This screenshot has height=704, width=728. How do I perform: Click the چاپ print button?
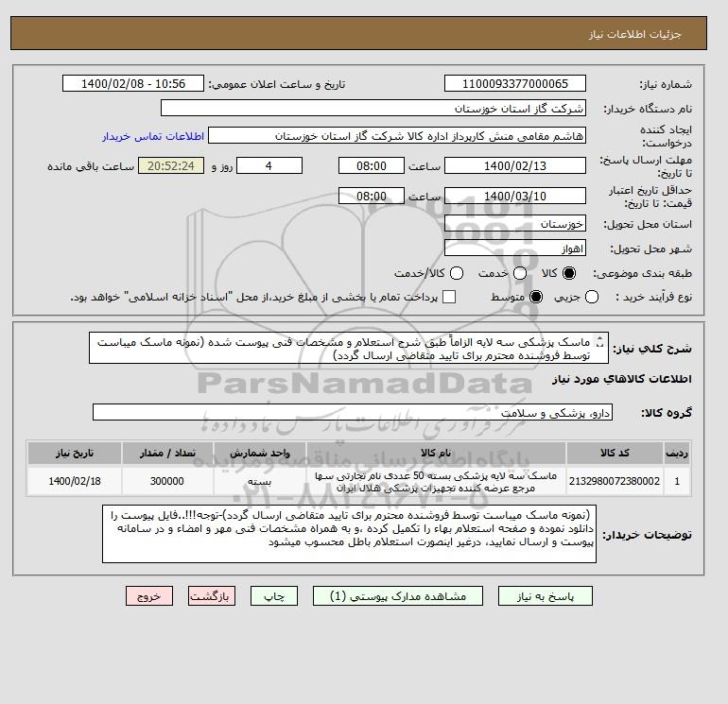click(x=274, y=596)
